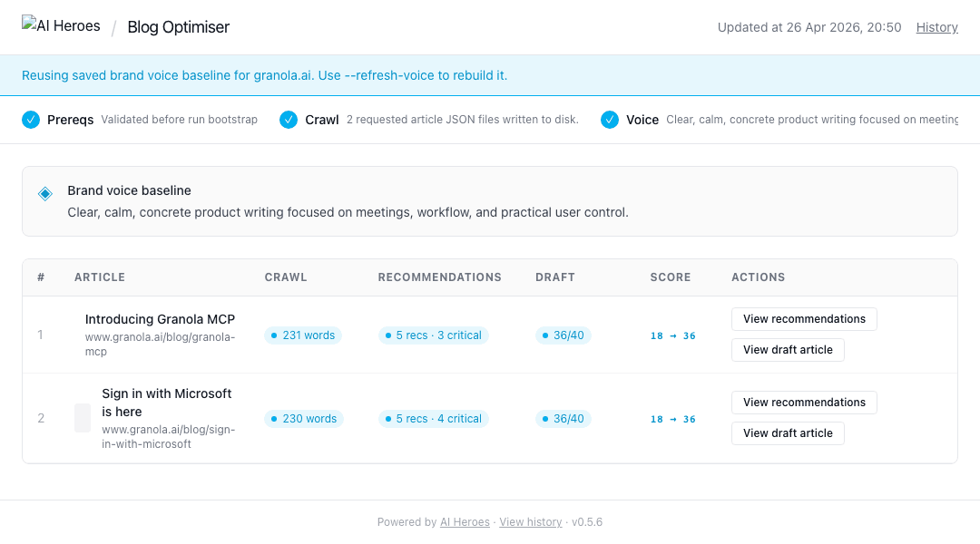
Task: Click the 18 → 36 score in row 1
Action: tap(672, 336)
